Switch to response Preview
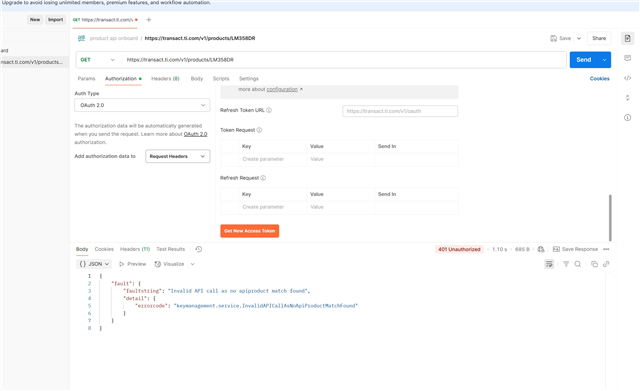The image size is (640, 391). (132, 264)
